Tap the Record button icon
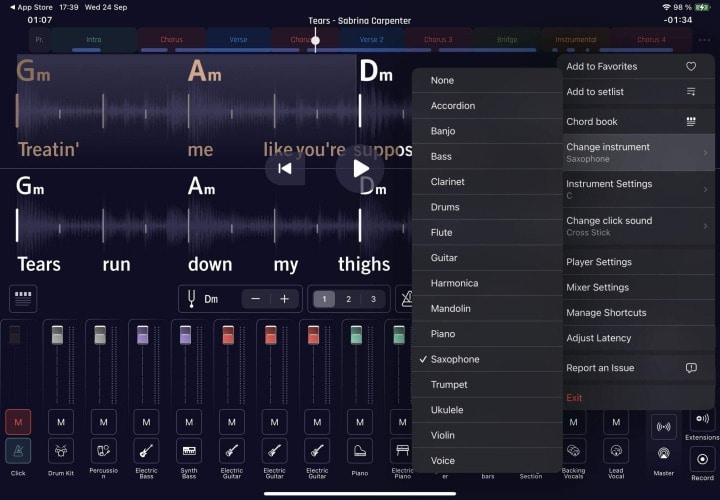Viewport: 720px width, 500px height. [702, 459]
